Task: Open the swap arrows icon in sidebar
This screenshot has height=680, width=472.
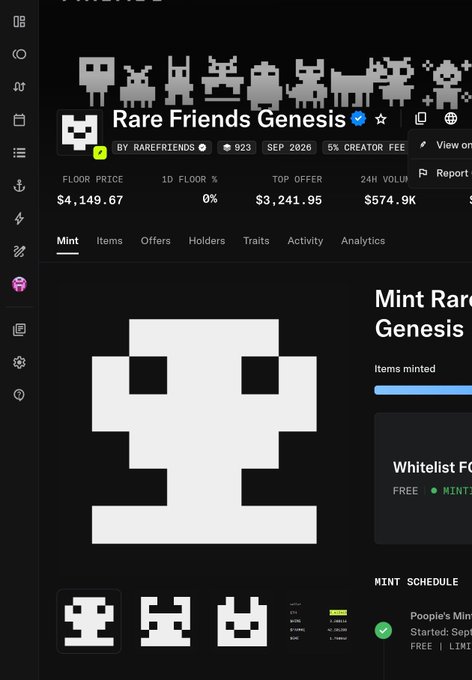Action: point(19,87)
